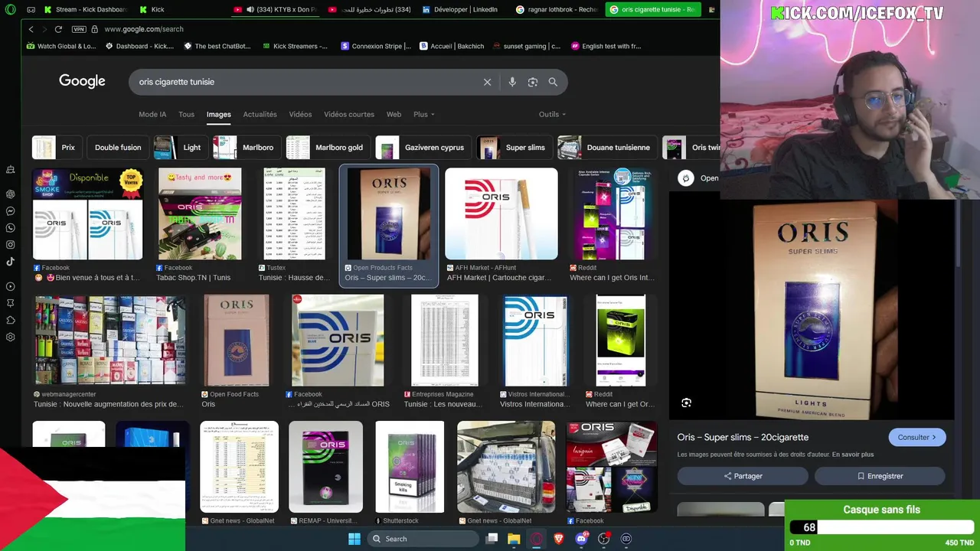Search by image with Lens icon
This screenshot has height=551, width=980.
click(x=533, y=82)
